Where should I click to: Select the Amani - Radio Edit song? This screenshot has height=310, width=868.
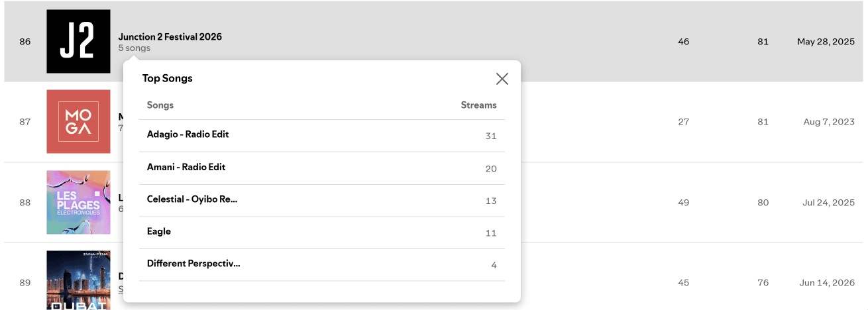tap(322, 168)
